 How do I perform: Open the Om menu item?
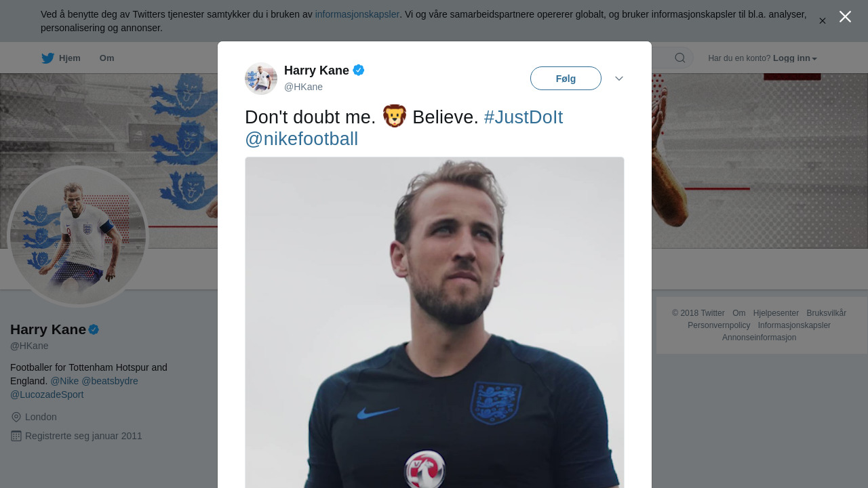coord(106,58)
